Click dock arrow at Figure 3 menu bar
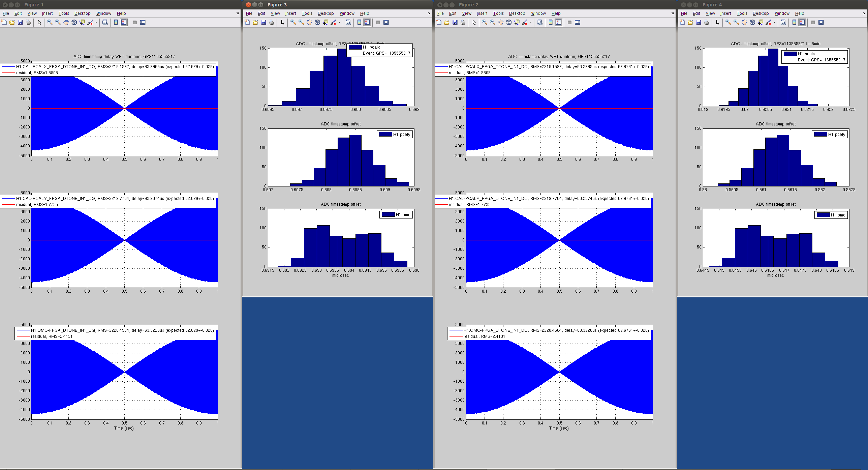868x470 pixels. (x=429, y=13)
